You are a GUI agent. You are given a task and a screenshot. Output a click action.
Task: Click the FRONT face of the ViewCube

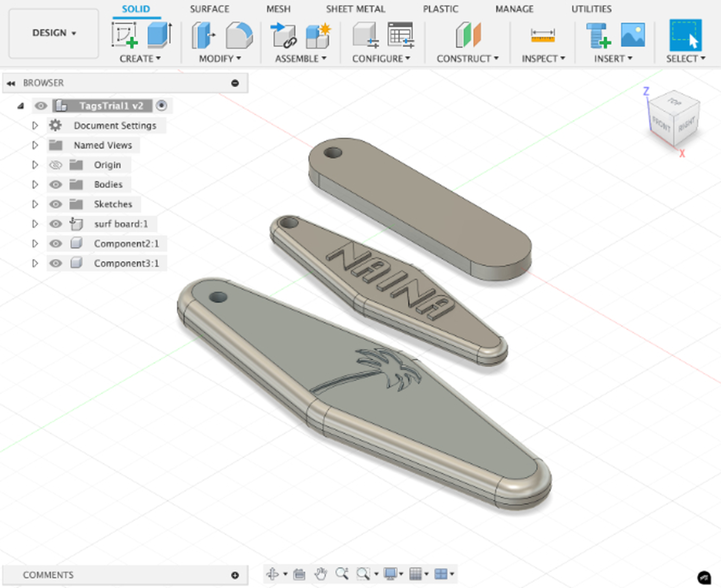662,125
